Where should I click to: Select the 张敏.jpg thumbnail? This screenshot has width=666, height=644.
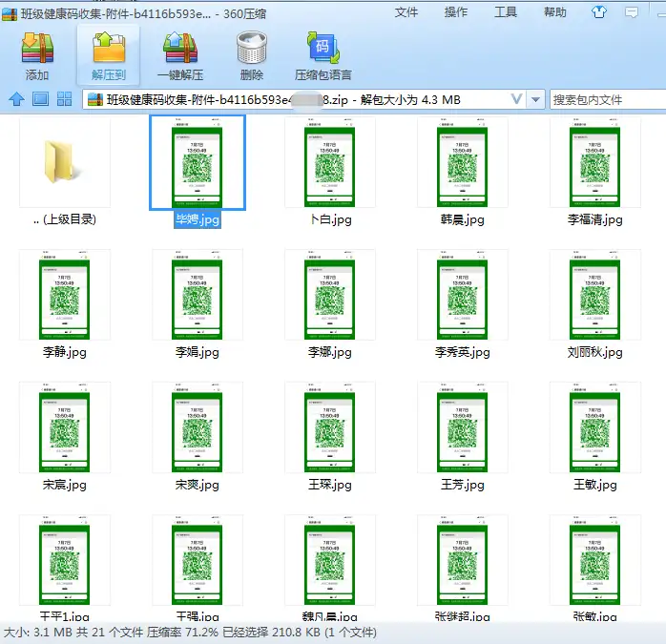click(594, 560)
